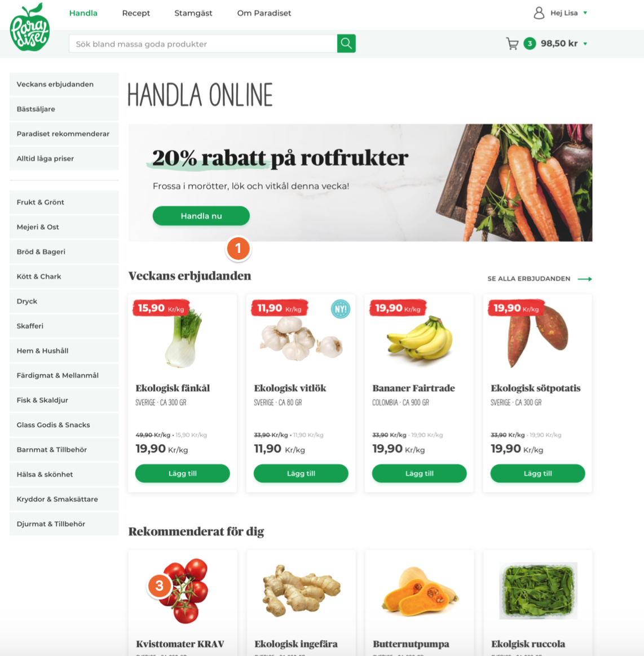Open the shopping cart icon
Viewport: 644px width, 656px height.
tap(512, 43)
